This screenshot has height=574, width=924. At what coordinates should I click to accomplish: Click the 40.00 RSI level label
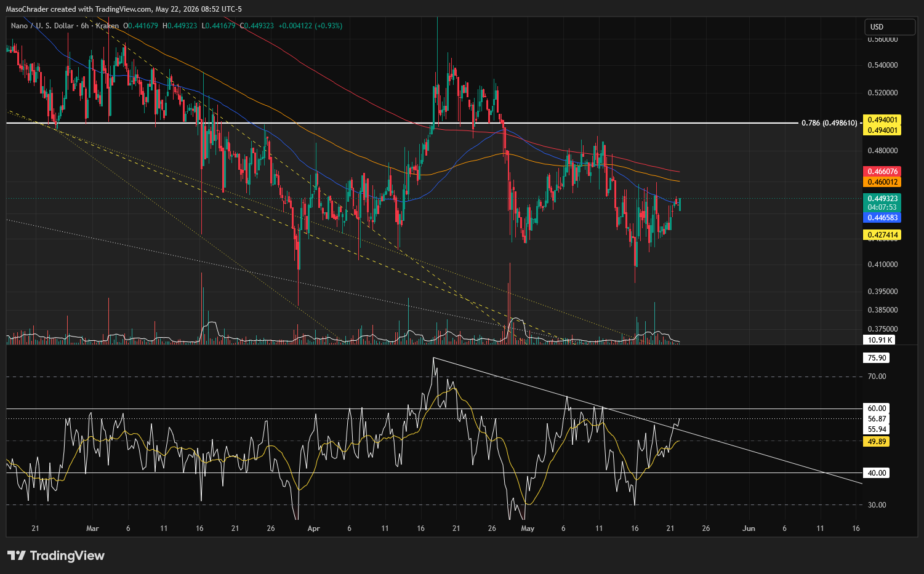(877, 473)
